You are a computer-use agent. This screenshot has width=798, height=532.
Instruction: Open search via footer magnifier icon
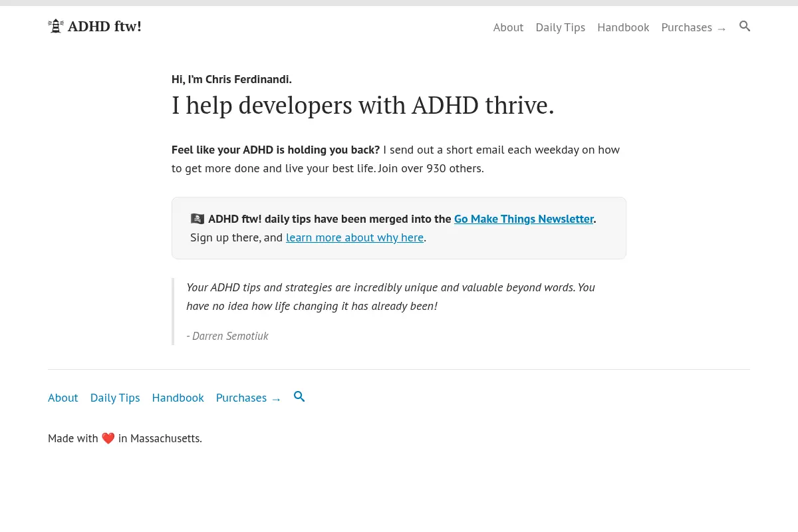299,396
